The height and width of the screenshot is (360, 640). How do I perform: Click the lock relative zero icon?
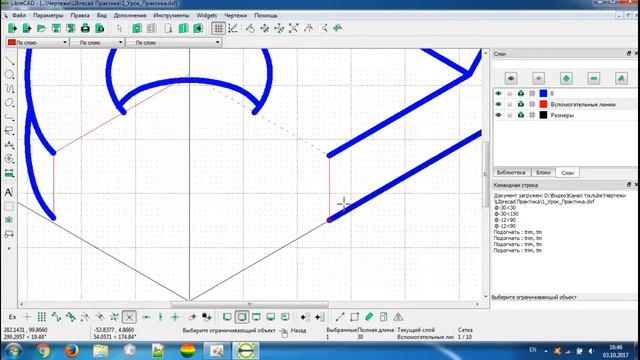pyautogui.click(x=207, y=317)
